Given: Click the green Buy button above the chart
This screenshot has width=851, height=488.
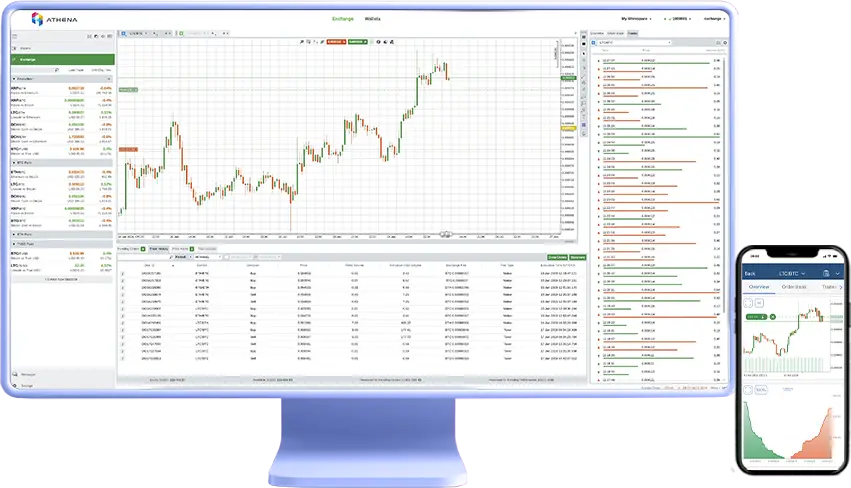Looking at the screenshot, I should (359, 42).
